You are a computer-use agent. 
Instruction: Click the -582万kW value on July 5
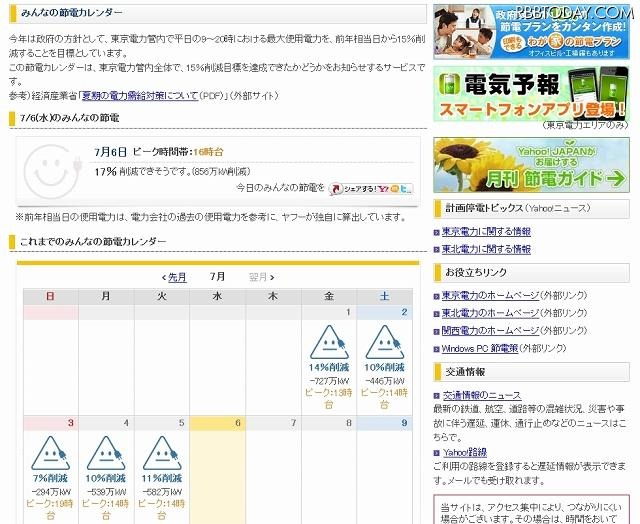tap(162, 492)
